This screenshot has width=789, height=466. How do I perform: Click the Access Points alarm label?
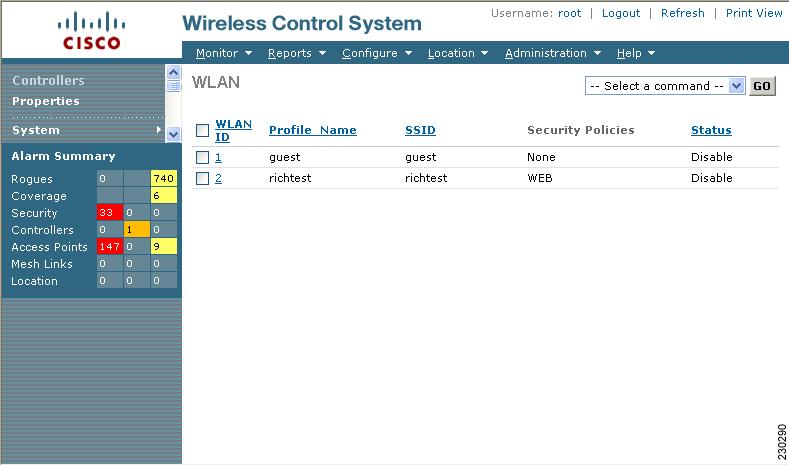(49, 247)
